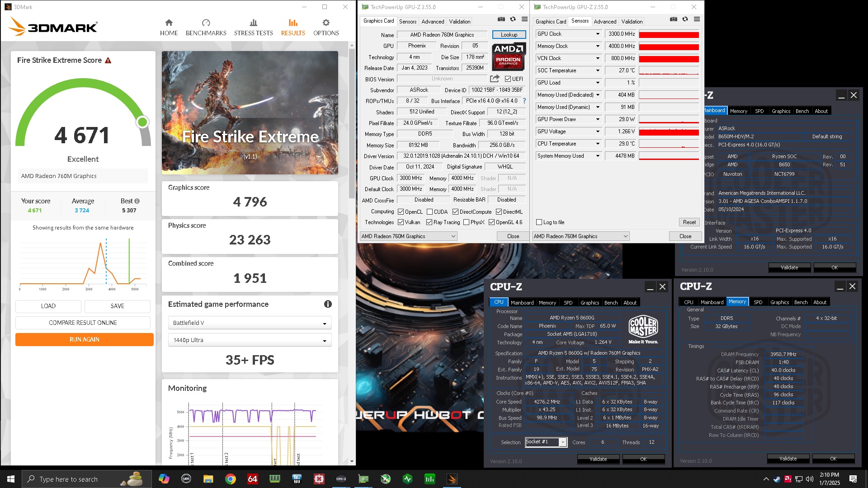This screenshot has height=488, width=868.
Task: Click the SAVE button
Action: [x=117, y=306]
